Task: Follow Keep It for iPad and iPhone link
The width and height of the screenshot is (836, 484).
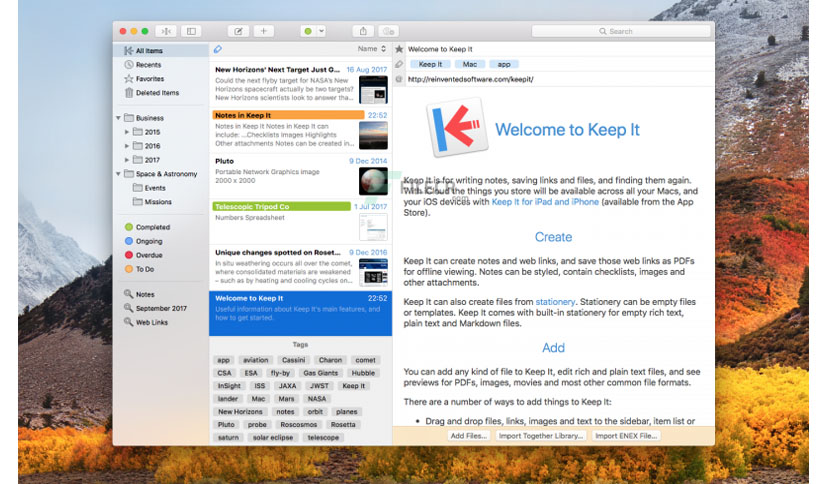Action: pos(545,202)
